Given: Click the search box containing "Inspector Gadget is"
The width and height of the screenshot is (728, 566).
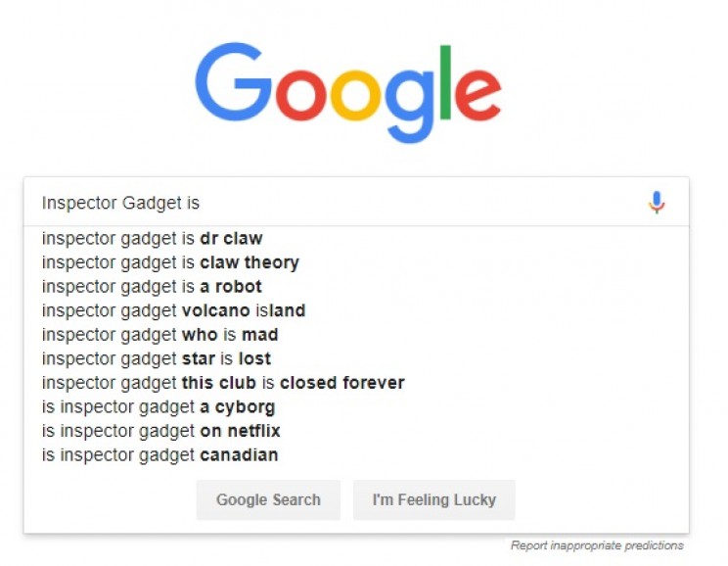Looking at the screenshot, I should [x=333, y=203].
